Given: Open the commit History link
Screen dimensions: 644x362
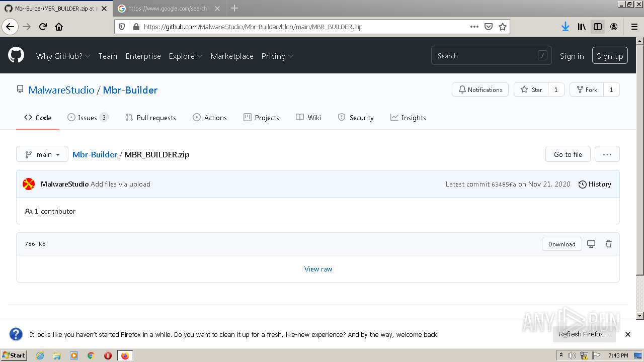Looking at the screenshot, I should pos(595,184).
